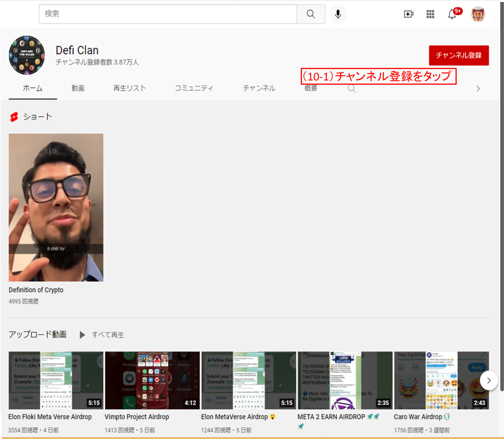Click 1413 回視聴・5 日前 text
The image size is (504, 439).
(130, 430)
